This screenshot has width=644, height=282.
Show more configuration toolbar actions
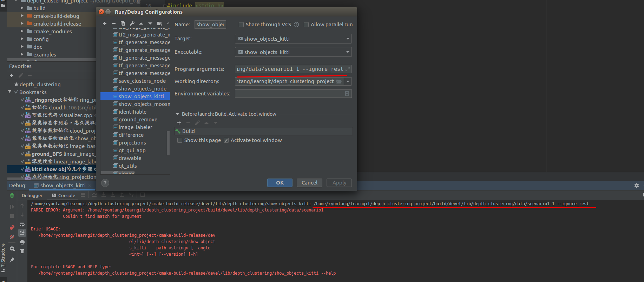(x=168, y=23)
